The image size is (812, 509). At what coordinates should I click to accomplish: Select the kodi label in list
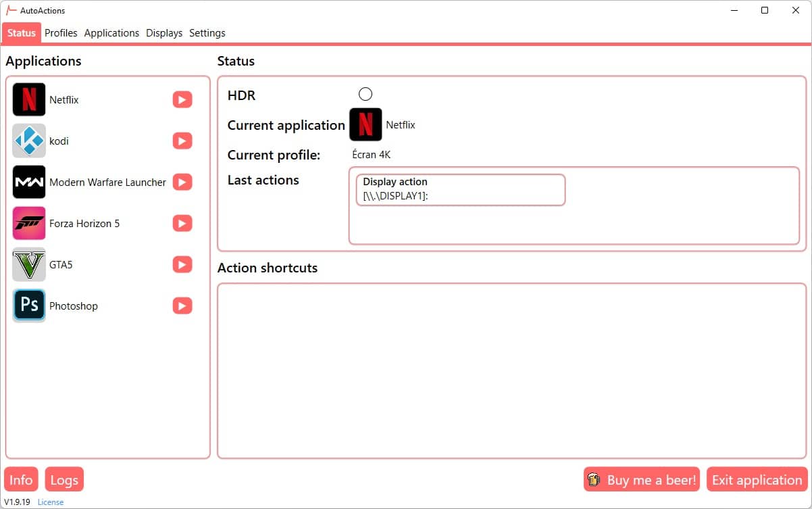pyautogui.click(x=59, y=141)
